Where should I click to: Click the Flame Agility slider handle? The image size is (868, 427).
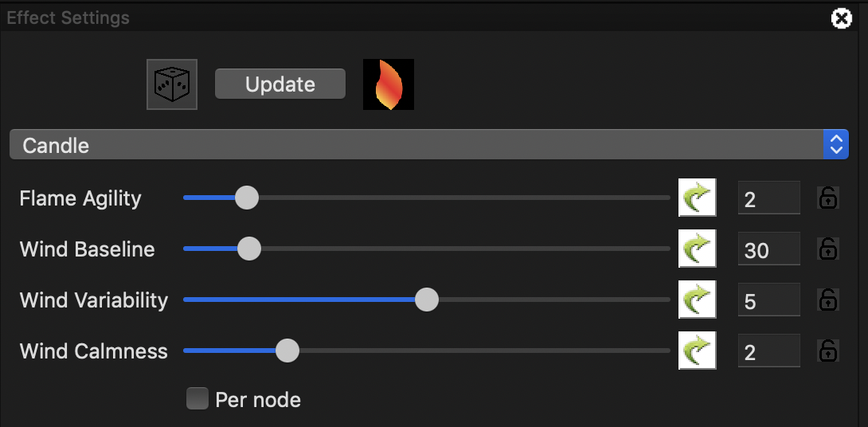247,198
